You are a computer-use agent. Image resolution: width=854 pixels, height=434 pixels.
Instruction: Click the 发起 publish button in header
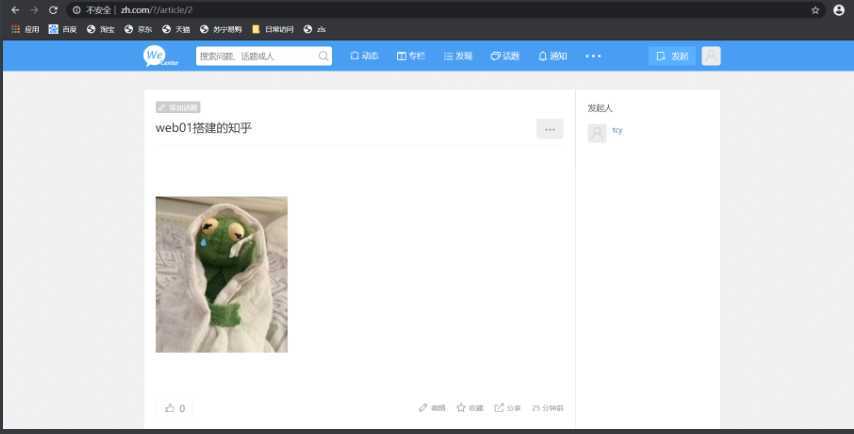tap(672, 56)
